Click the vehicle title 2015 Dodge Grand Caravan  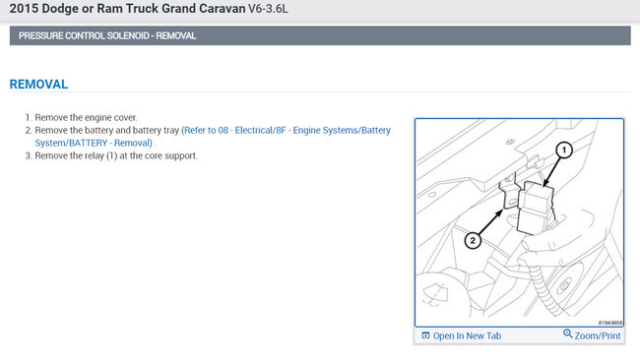127,9
